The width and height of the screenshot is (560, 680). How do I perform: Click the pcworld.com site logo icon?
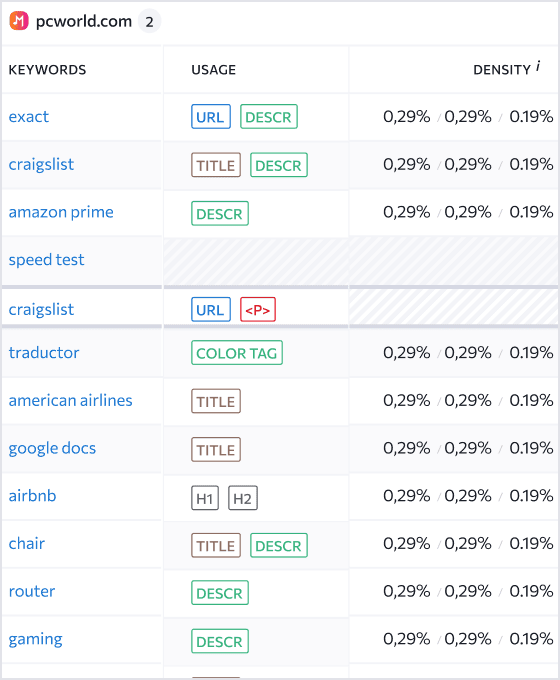point(19,21)
